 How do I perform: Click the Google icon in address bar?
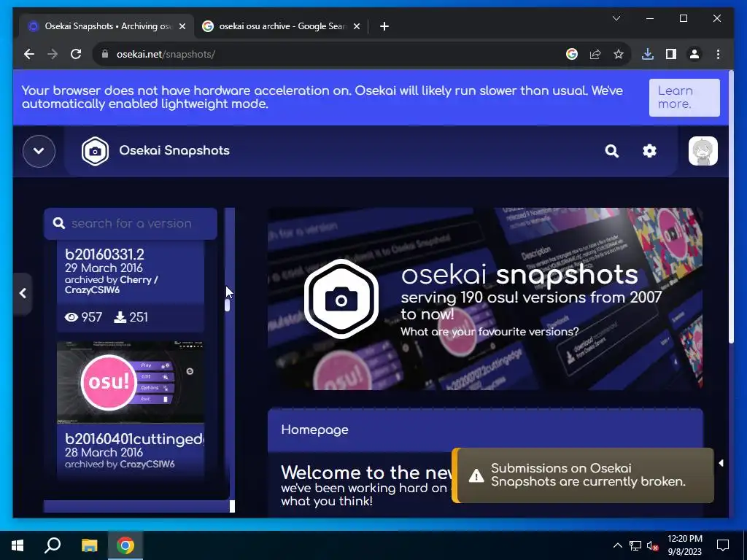pyautogui.click(x=572, y=54)
